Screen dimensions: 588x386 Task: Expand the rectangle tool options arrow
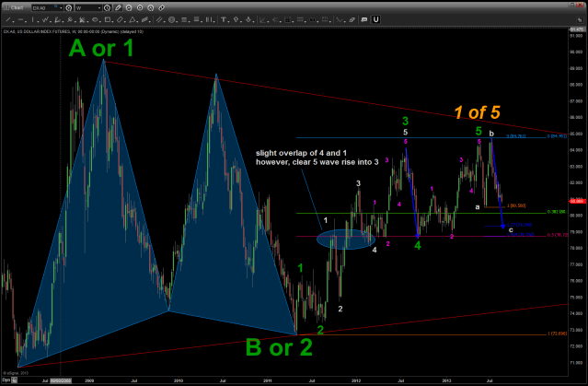point(112,21)
